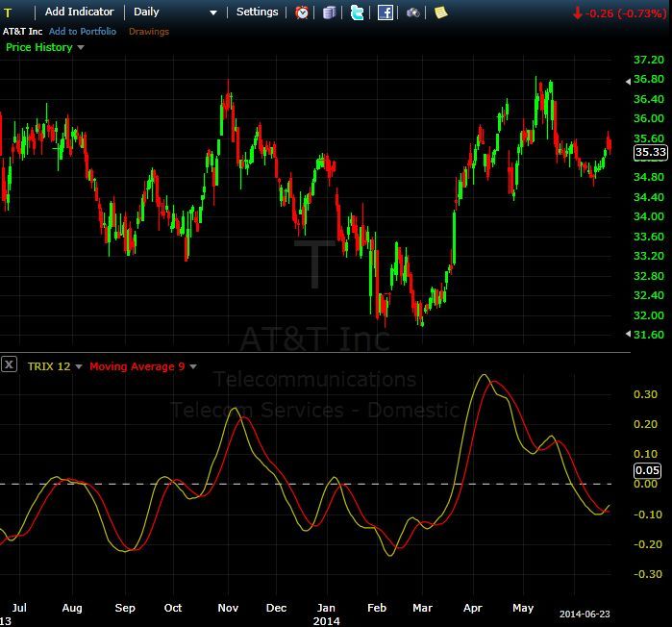The height and width of the screenshot is (627, 672).
Task: Click the Add Indicator button
Action: (79, 12)
